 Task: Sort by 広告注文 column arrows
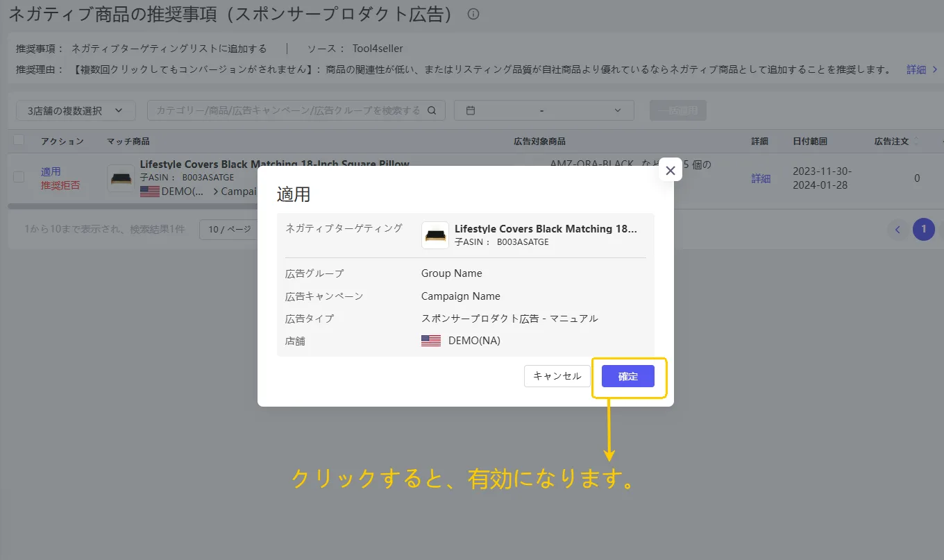916,141
